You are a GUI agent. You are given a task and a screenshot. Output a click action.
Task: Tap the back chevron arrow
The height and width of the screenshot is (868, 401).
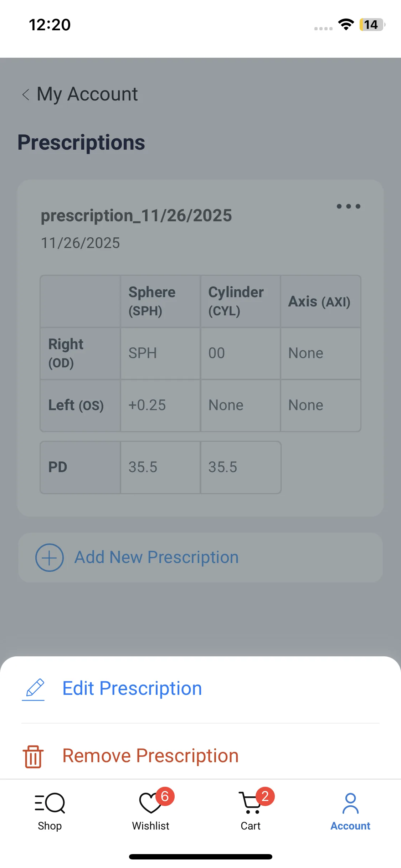[x=26, y=94]
